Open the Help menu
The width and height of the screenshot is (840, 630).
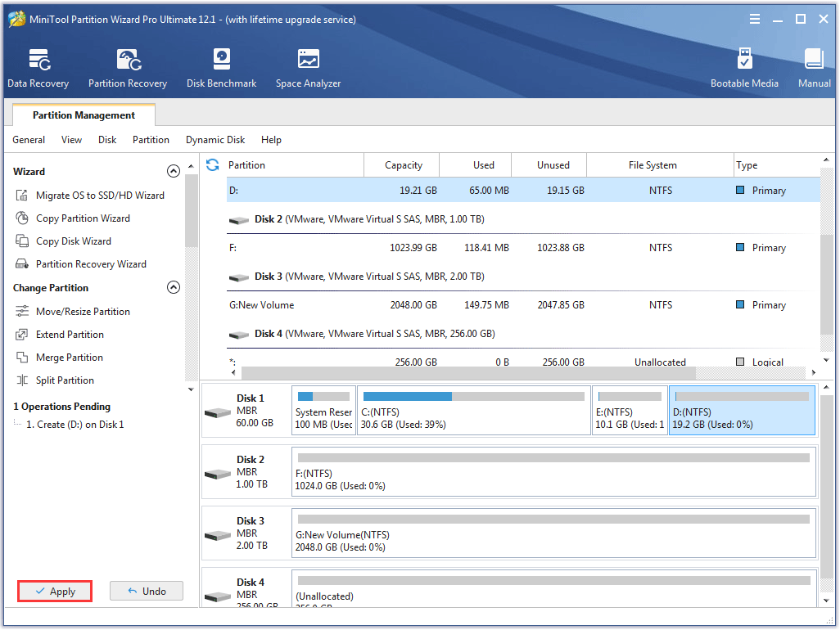click(x=271, y=140)
